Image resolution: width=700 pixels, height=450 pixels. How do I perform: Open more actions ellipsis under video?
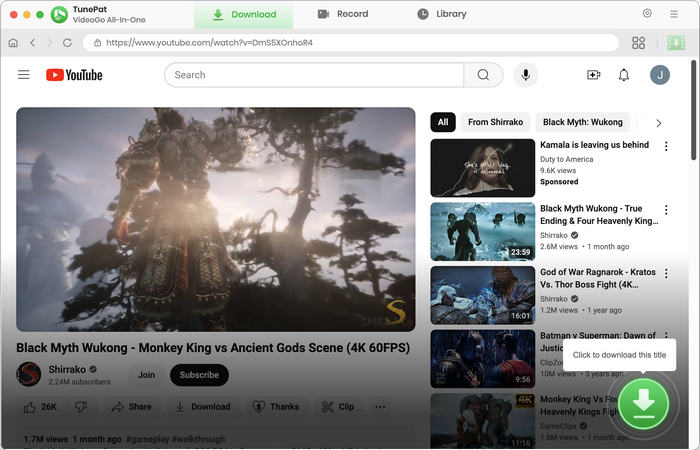tap(380, 407)
